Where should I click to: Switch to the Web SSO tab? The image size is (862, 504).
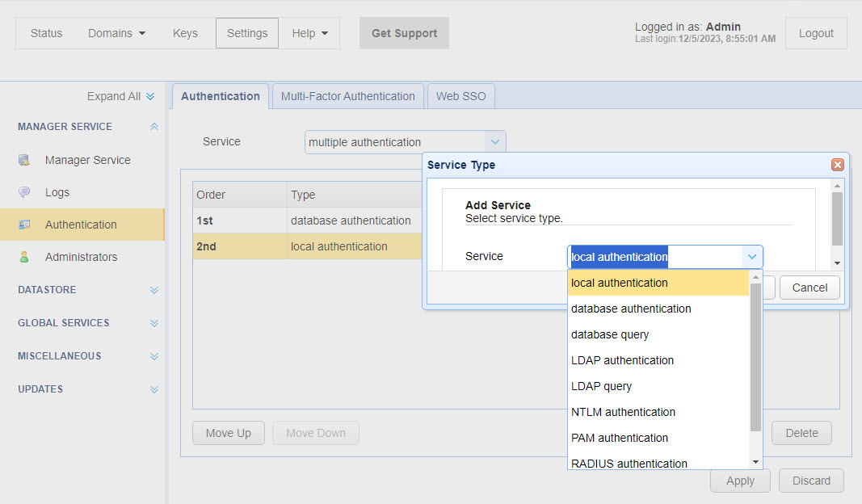click(x=460, y=96)
